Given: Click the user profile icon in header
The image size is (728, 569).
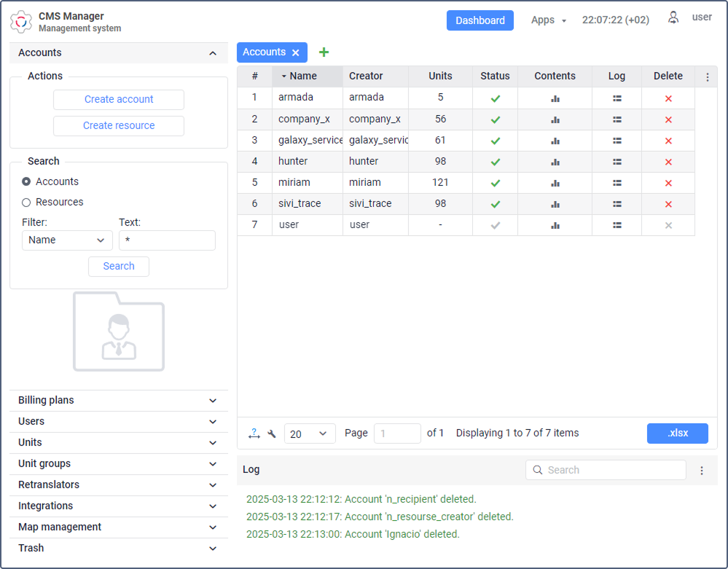Looking at the screenshot, I should (x=673, y=17).
